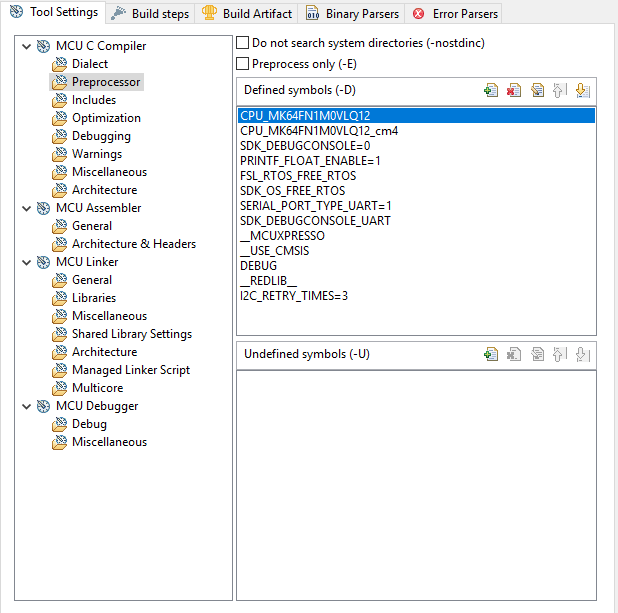The width and height of the screenshot is (618, 613).
Task: Open the Build Artifact tab
Action: pos(246,14)
